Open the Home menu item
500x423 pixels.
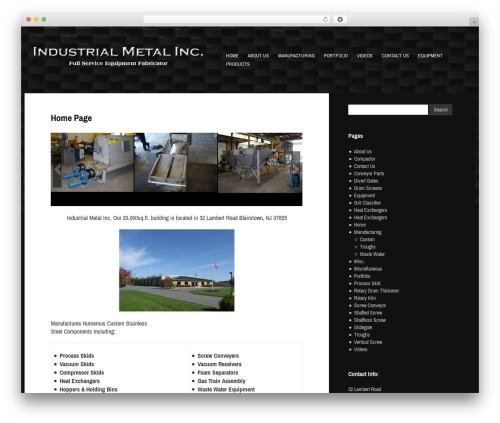[x=232, y=56]
